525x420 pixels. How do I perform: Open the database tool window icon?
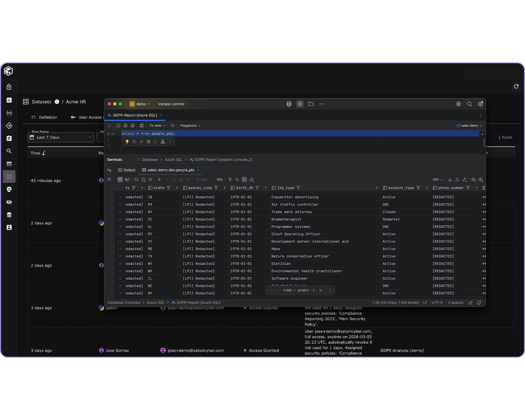pyautogui.click(x=289, y=104)
